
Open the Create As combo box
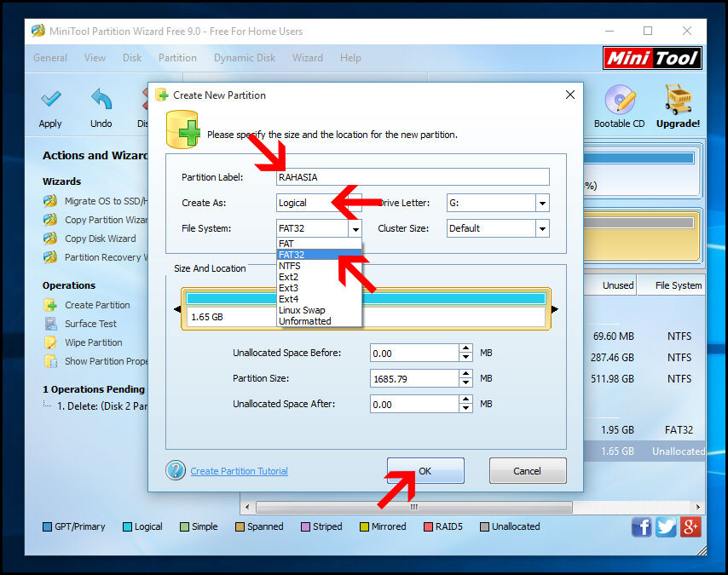coord(319,204)
